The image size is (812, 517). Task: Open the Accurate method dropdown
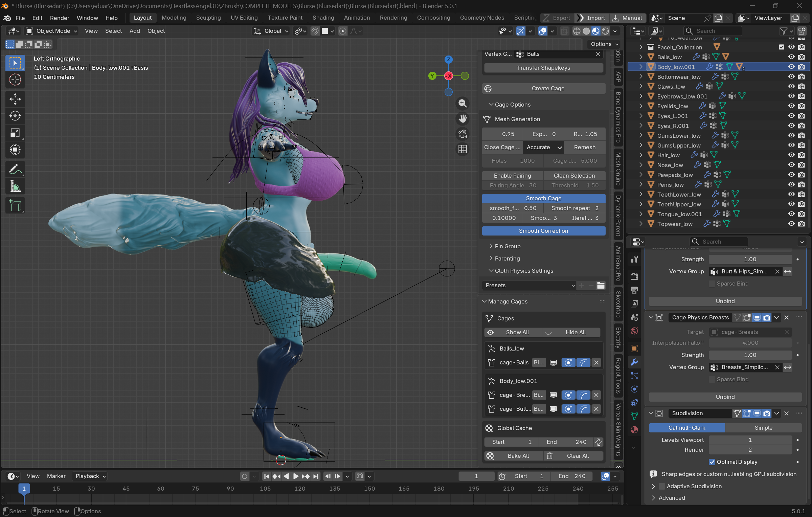(543, 148)
